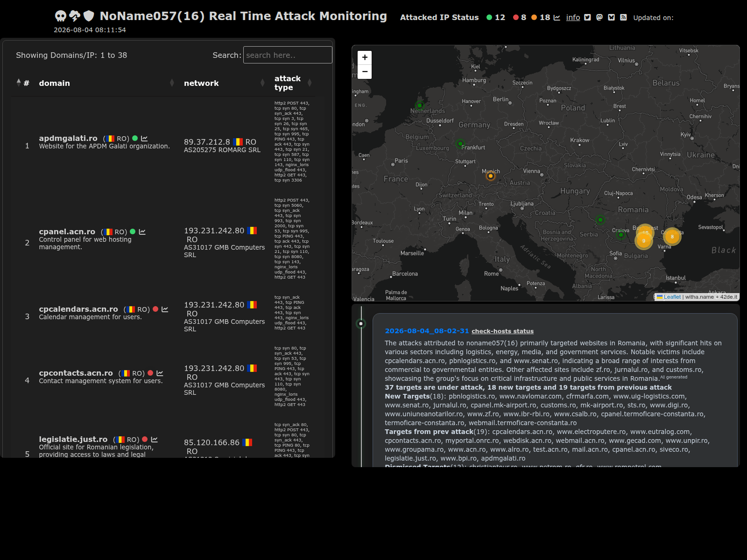The width and height of the screenshot is (747, 560).
Task: View history chart for legislatie.just.ro
Action: (x=155, y=440)
